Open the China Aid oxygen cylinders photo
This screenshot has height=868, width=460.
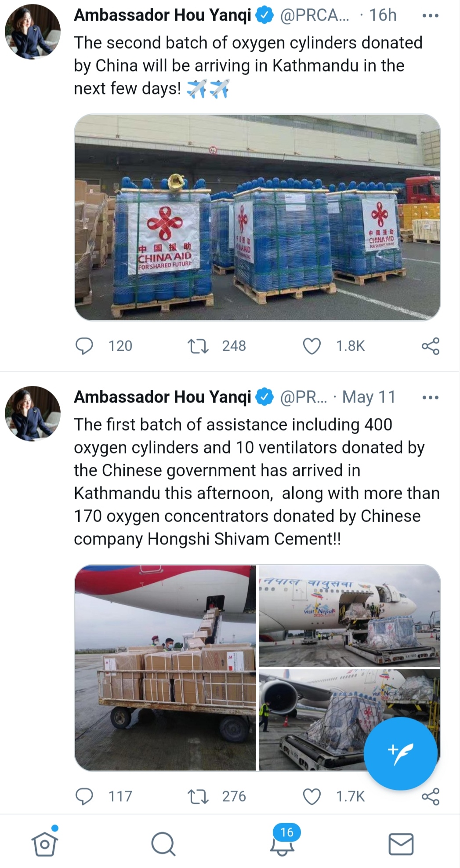click(257, 217)
